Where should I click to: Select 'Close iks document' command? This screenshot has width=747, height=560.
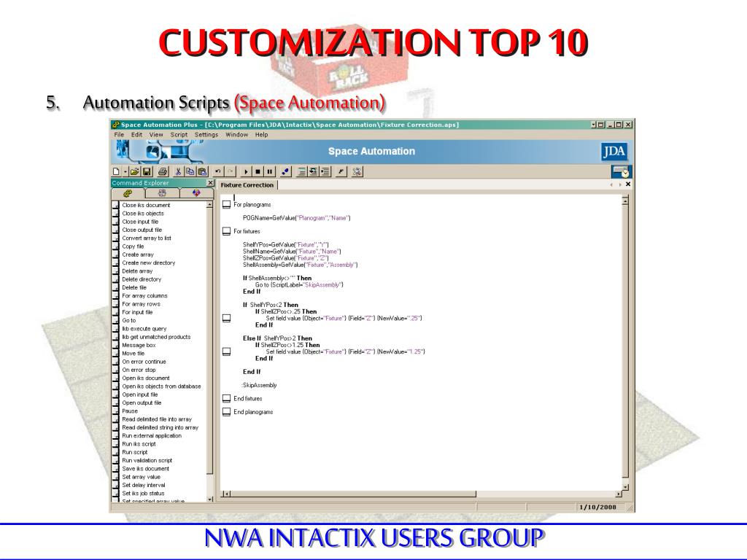click(x=146, y=205)
